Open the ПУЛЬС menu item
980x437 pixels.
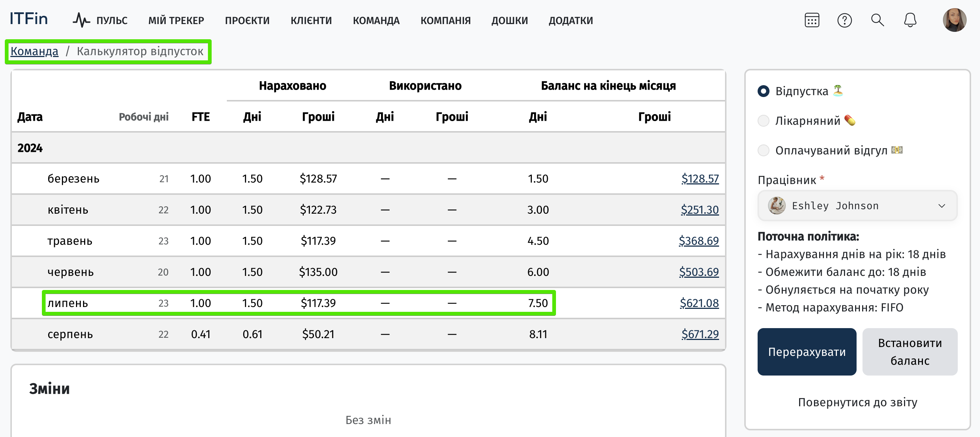point(112,20)
